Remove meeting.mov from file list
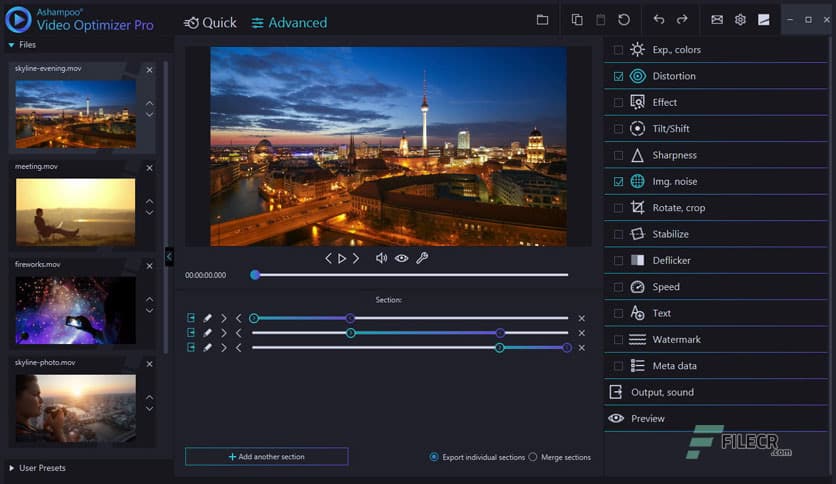Viewport: 836px width, 484px height. tap(149, 168)
